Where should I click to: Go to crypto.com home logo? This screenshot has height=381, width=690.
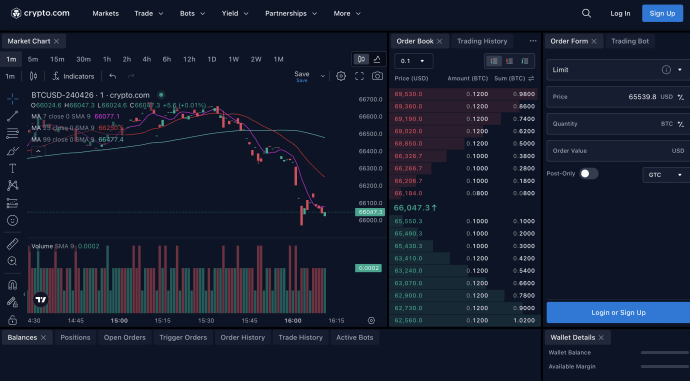[40, 13]
